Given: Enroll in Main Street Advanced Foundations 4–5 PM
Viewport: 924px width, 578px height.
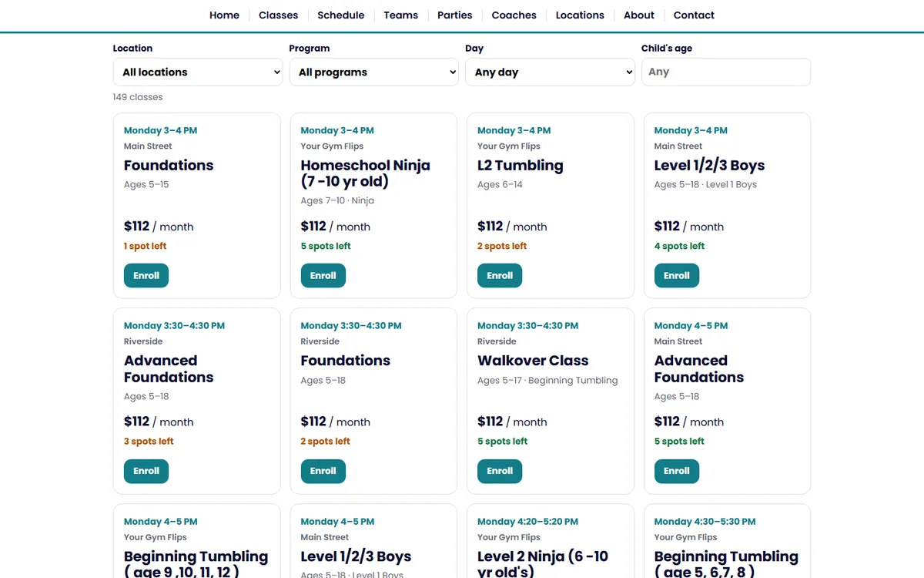Looking at the screenshot, I should (x=677, y=471).
